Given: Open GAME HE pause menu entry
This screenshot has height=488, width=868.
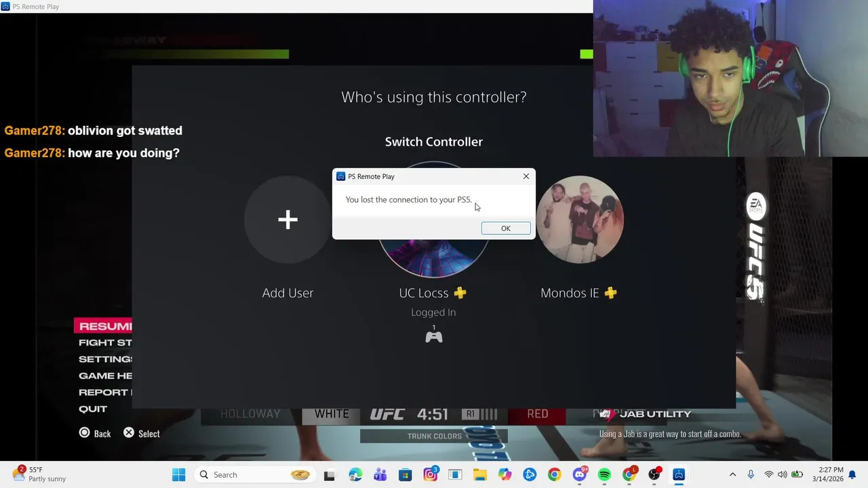Looking at the screenshot, I should 105,375.
